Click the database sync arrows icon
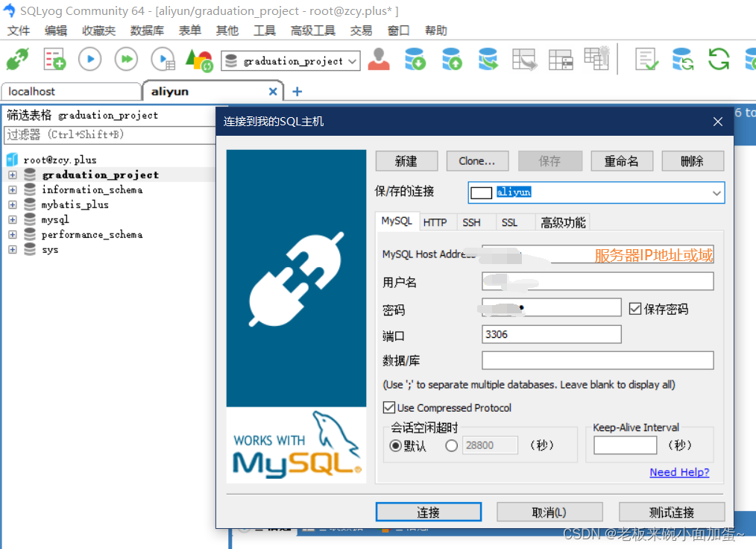The image size is (756, 549). click(488, 60)
